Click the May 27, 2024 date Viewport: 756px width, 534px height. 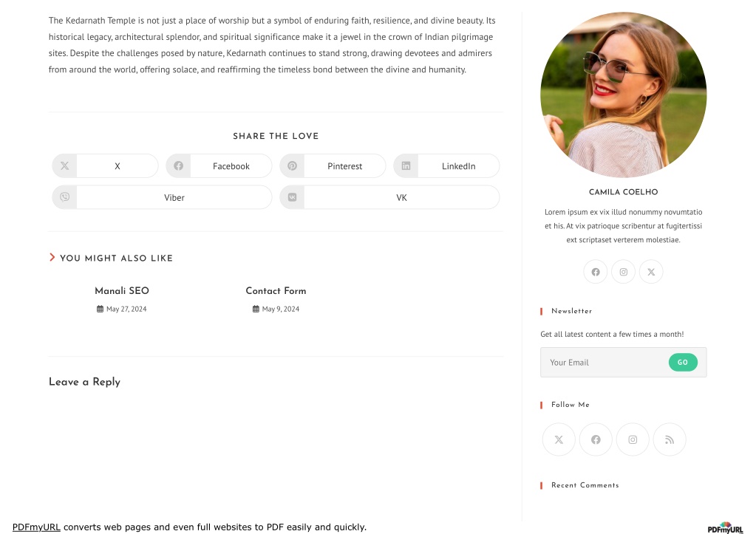[x=126, y=309]
